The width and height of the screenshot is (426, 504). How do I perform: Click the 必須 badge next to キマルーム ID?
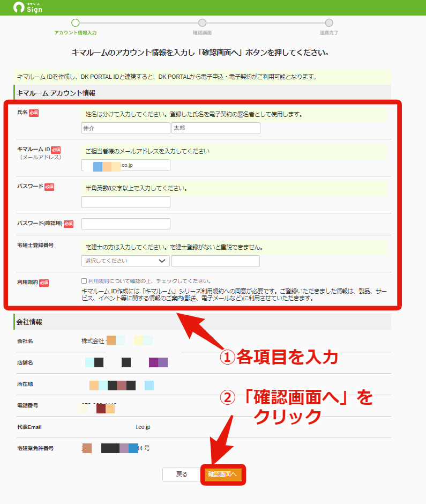(56, 150)
